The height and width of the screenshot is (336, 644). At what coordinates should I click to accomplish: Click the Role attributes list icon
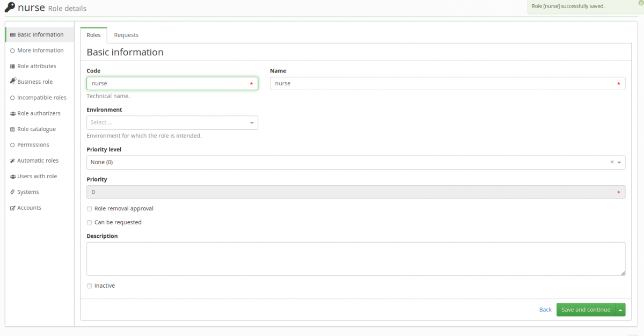click(x=12, y=66)
